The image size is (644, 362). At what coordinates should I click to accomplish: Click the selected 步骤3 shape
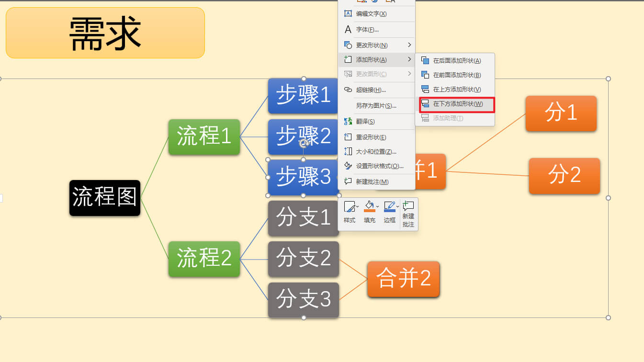(303, 178)
